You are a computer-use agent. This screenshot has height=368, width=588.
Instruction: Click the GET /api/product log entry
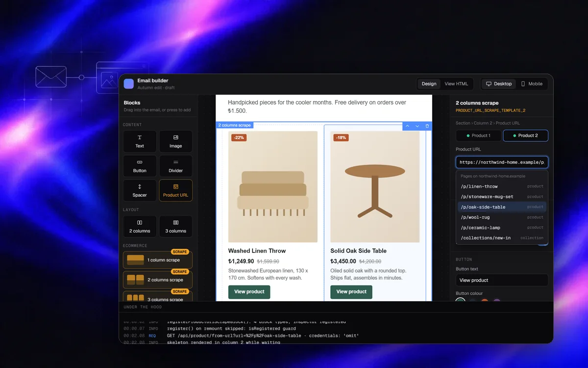pos(263,336)
